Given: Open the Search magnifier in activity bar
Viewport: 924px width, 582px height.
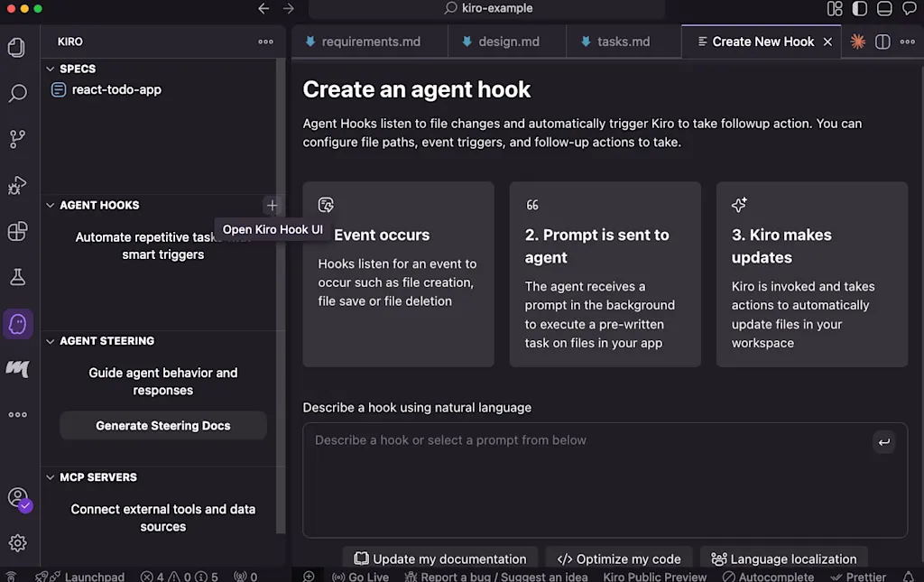Looking at the screenshot, I should 17,93.
